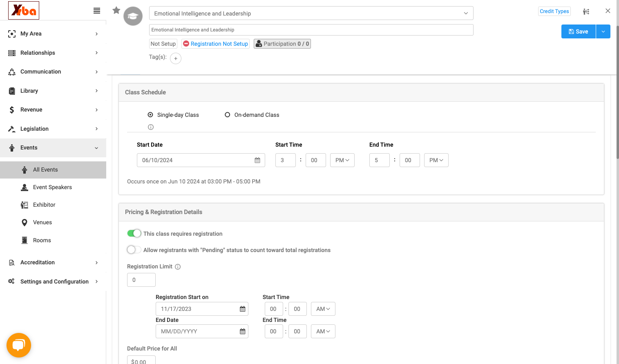Expand the Accreditation sidebar section
The height and width of the screenshot is (364, 619).
point(53,262)
